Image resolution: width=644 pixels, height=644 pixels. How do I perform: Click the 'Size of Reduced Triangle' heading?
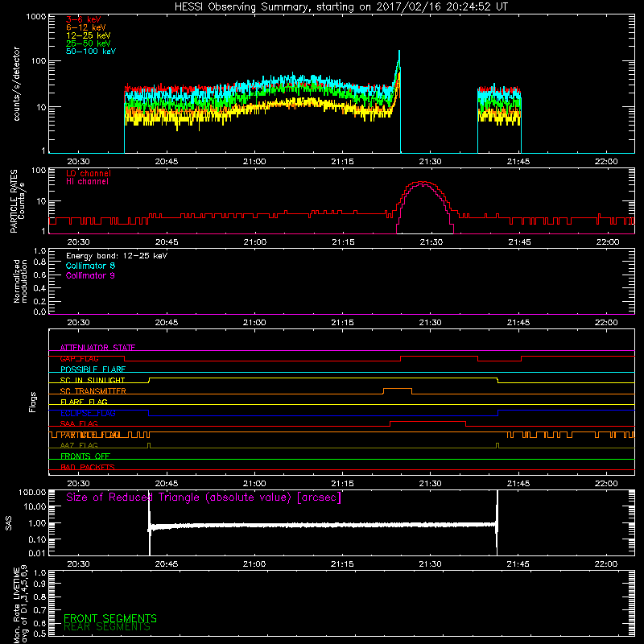(x=204, y=497)
